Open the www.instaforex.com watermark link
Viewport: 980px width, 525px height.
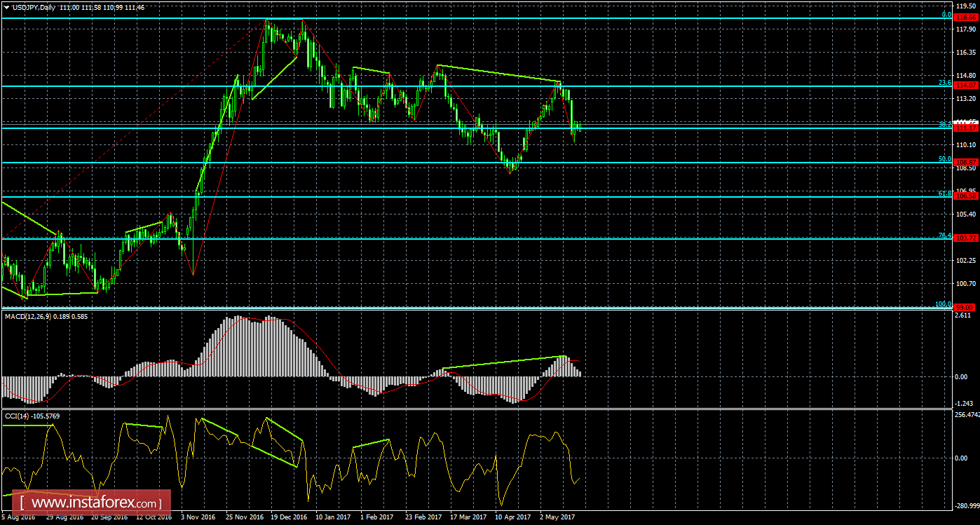point(92,503)
